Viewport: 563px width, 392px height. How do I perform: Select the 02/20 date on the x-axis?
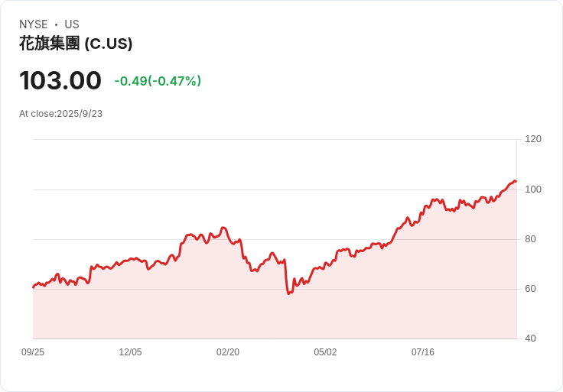(228, 352)
